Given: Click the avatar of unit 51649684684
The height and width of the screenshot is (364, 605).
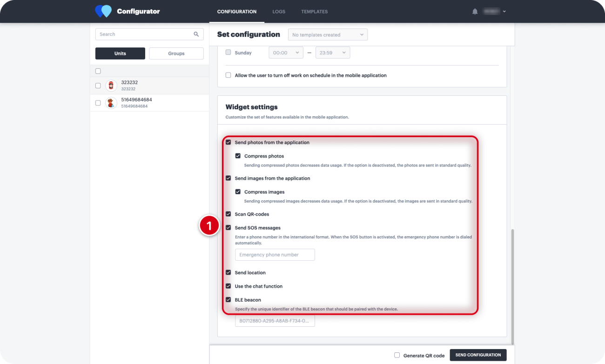Looking at the screenshot, I should (x=111, y=103).
